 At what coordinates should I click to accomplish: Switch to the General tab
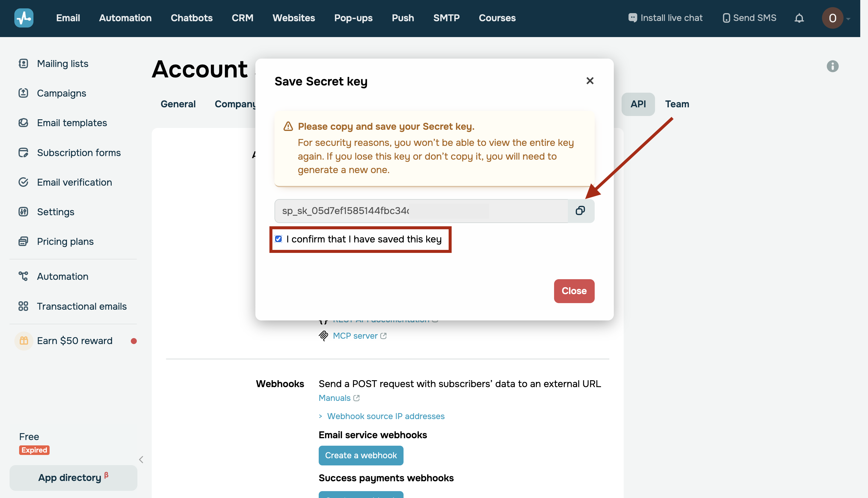[x=178, y=104]
